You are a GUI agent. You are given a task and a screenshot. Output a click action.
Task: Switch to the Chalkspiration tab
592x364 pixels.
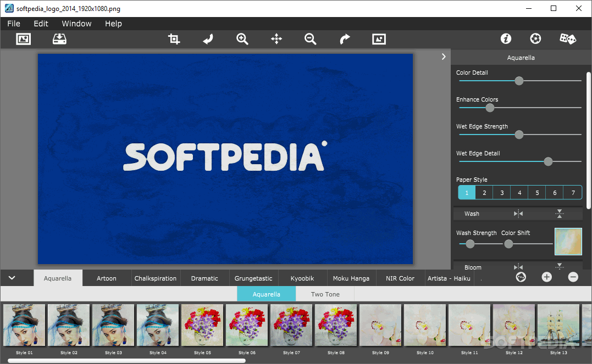pyautogui.click(x=156, y=278)
